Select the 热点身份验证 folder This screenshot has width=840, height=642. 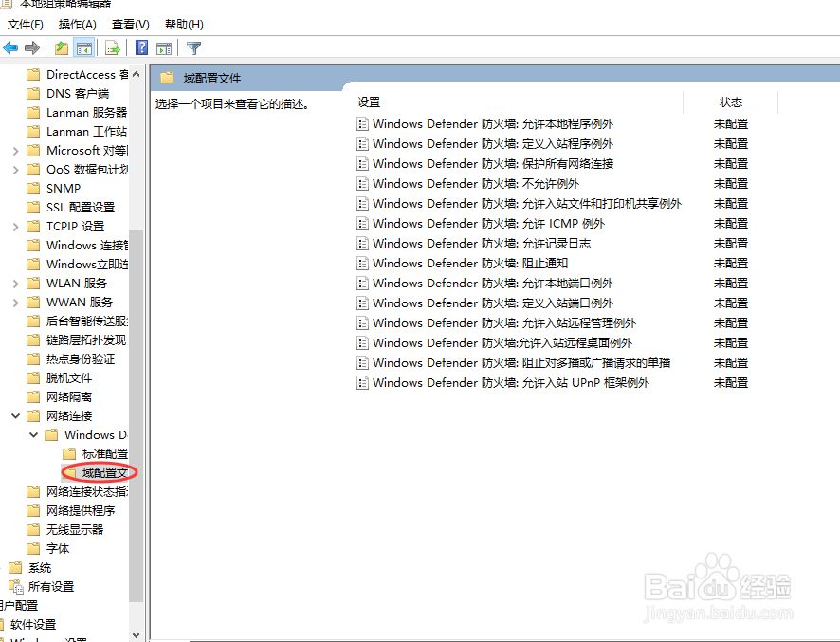70,359
